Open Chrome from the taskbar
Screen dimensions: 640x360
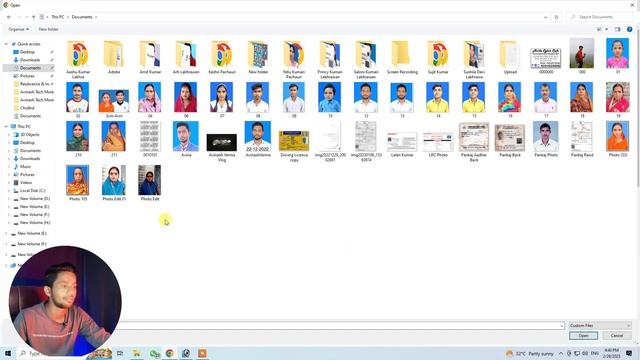tap(169, 353)
